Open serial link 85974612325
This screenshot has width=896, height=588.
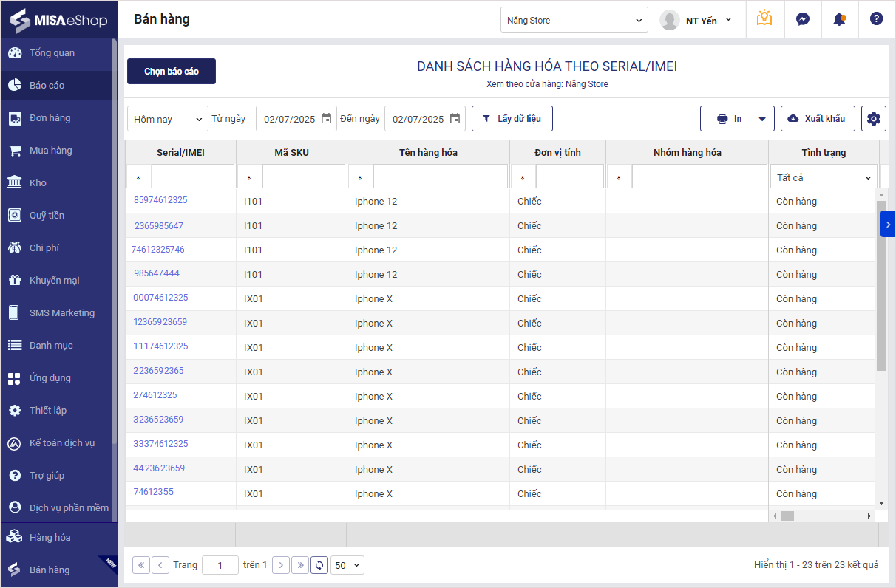160,200
